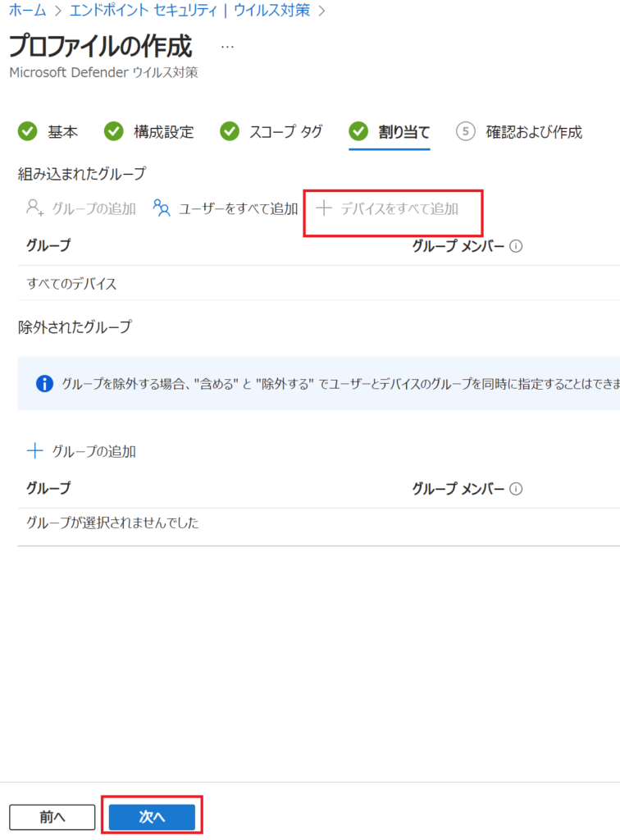
Task: Click the green checkmark icon for 基本
Action: point(28,131)
